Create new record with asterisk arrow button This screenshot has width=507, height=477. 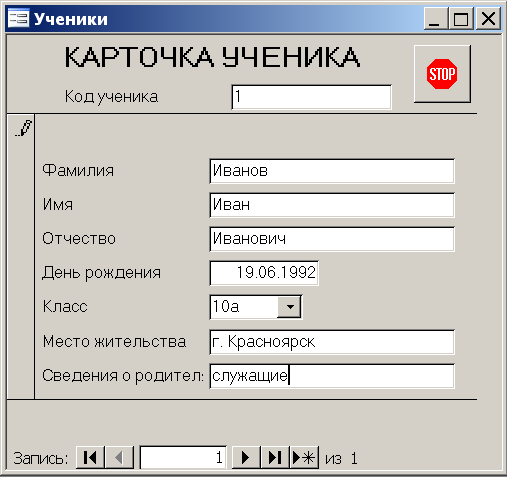click(x=304, y=457)
